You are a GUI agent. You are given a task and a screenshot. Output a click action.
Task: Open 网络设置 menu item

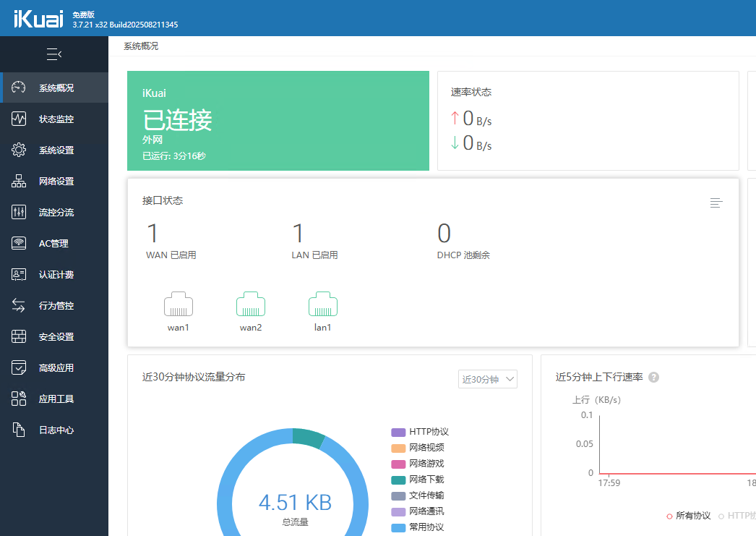tap(54, 181)
